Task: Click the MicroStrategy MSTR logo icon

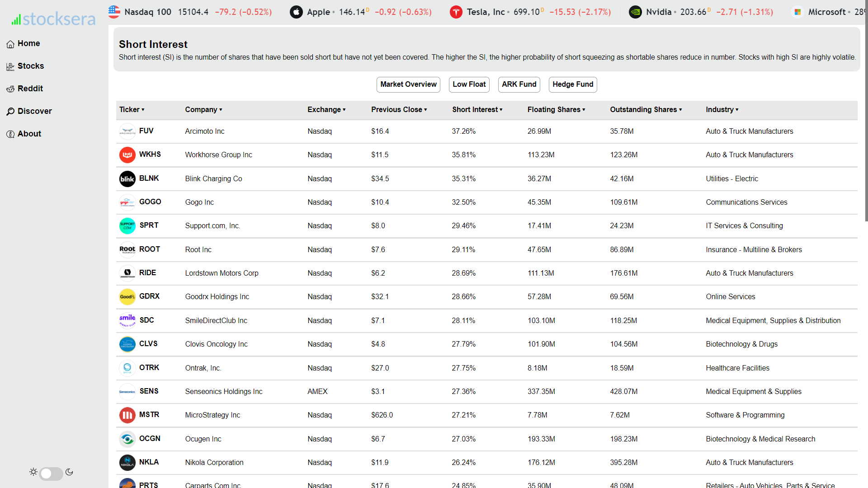Action: coord(127,415)
